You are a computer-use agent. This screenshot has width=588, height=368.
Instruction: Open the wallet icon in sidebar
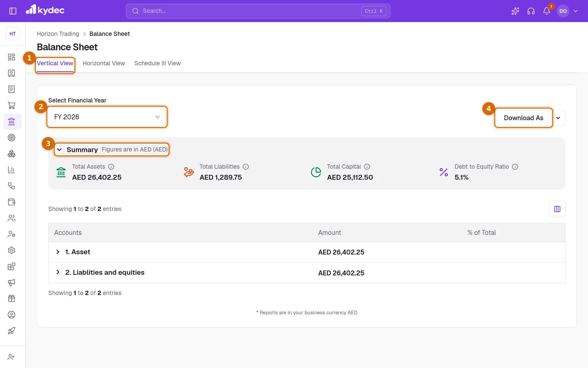click(11, 202)
